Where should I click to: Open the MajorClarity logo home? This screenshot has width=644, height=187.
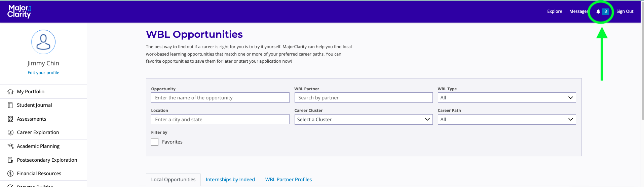tap(19, 11)
